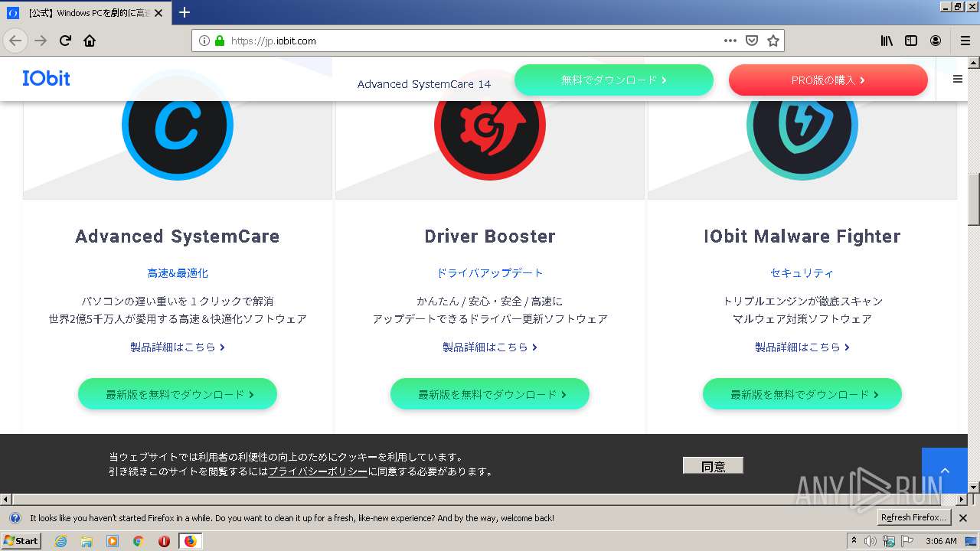The width and height of the screenshot is (980, 551).
Task: Open Driver Booster 製品詳細はこちら link
Action: (490, 347)
